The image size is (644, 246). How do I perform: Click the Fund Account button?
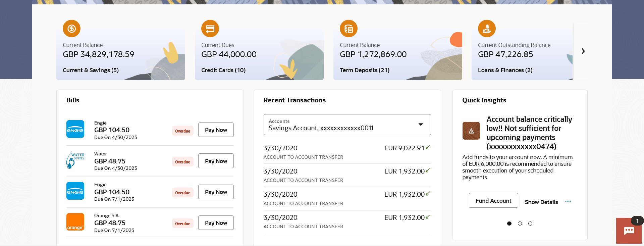point(493,201)
